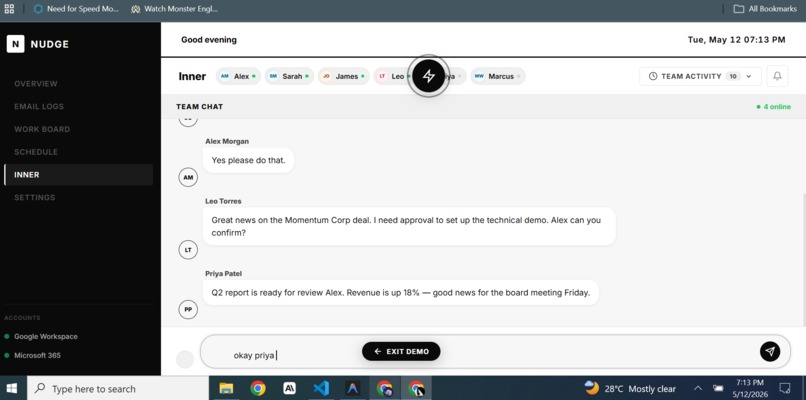Open the first Chrome taskbar icon

point(258,388)
